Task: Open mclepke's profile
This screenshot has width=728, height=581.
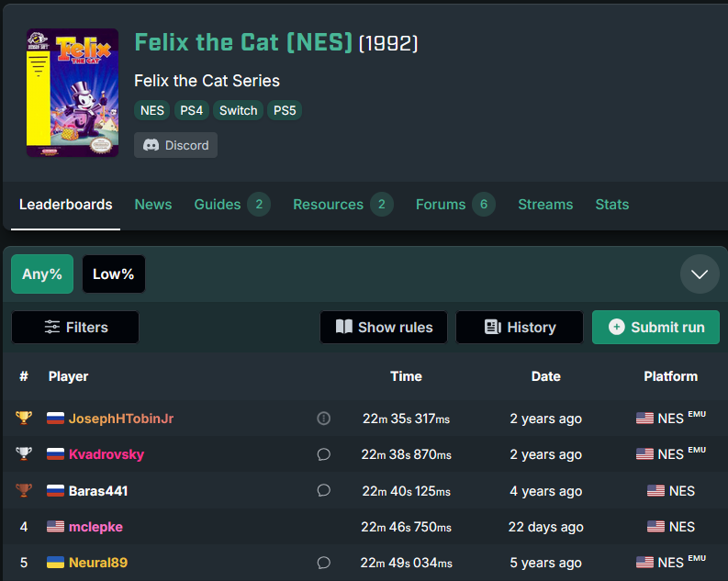Action: pyautogui.click(x=95, y=527)
